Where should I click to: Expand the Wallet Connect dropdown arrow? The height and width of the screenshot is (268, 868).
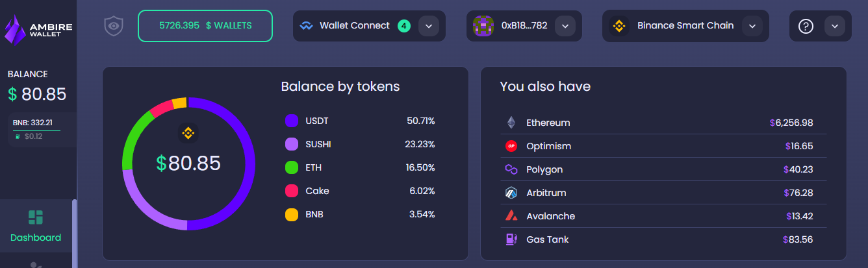click(x=428, y=26)
